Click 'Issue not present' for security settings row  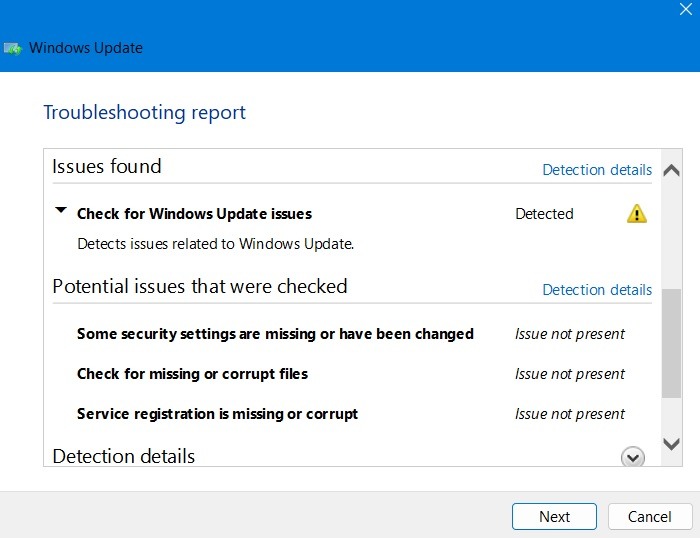[570, 334]
